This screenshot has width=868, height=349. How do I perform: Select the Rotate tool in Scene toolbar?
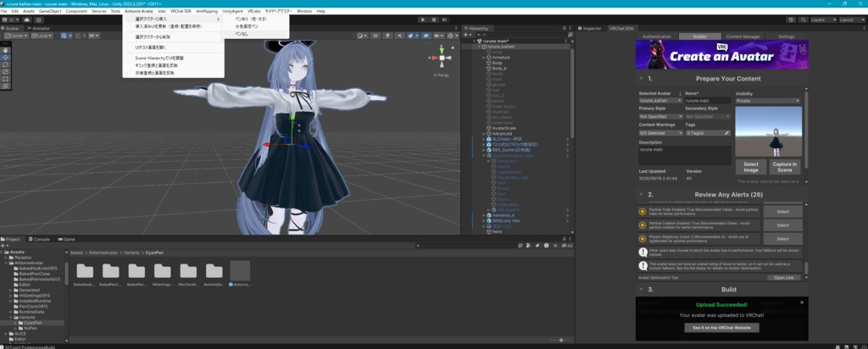6,64
